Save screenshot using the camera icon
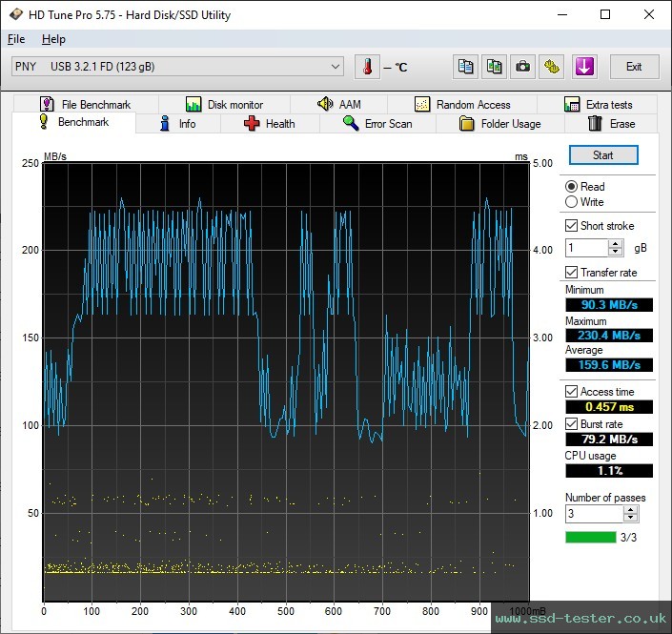672x634 pixels. [522, 67]
